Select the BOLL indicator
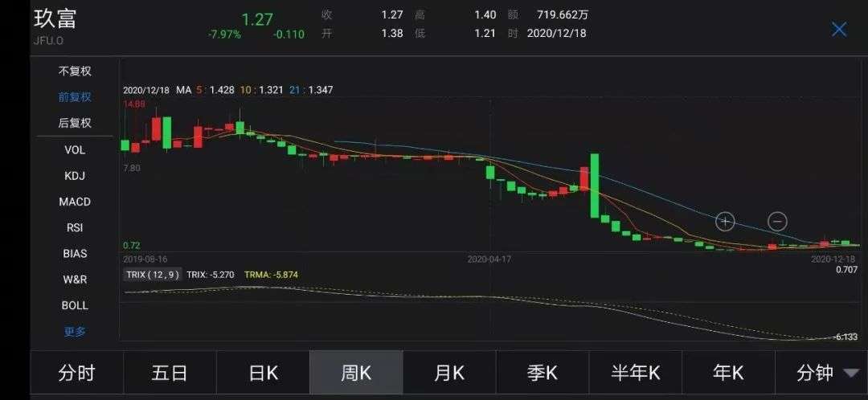 pyautogui.click(x=75, y=305)
